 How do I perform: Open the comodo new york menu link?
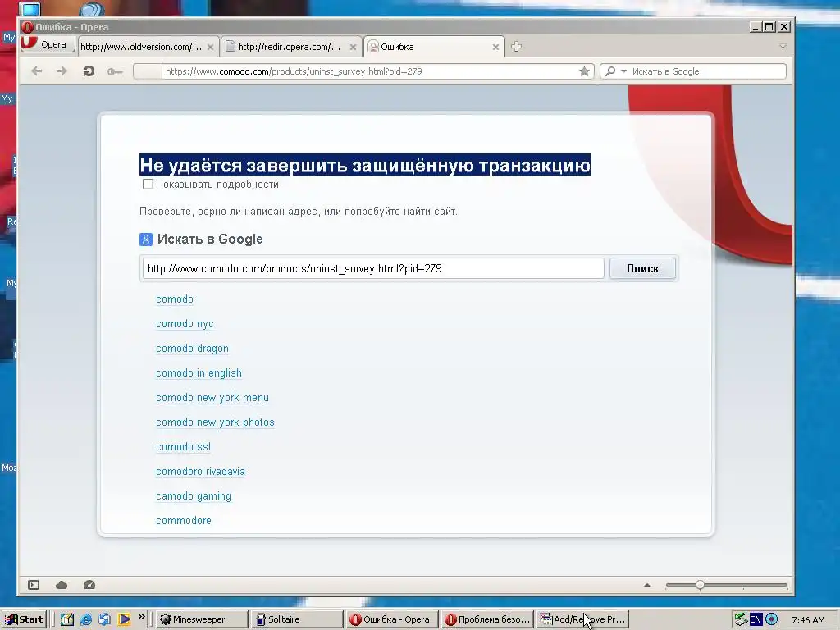212,398
